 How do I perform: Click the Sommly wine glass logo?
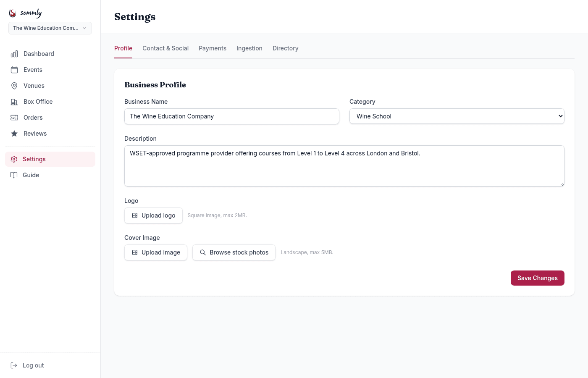click(x=13, y=13)
